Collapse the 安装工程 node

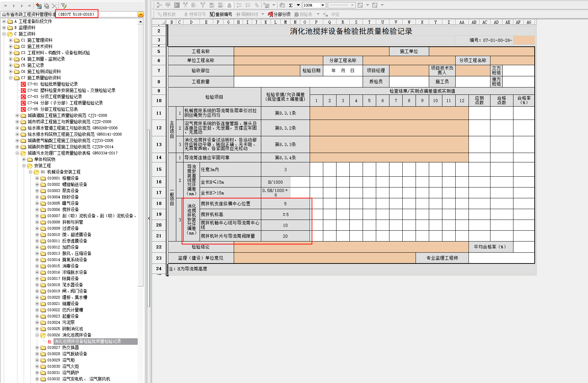click(24, 166)
